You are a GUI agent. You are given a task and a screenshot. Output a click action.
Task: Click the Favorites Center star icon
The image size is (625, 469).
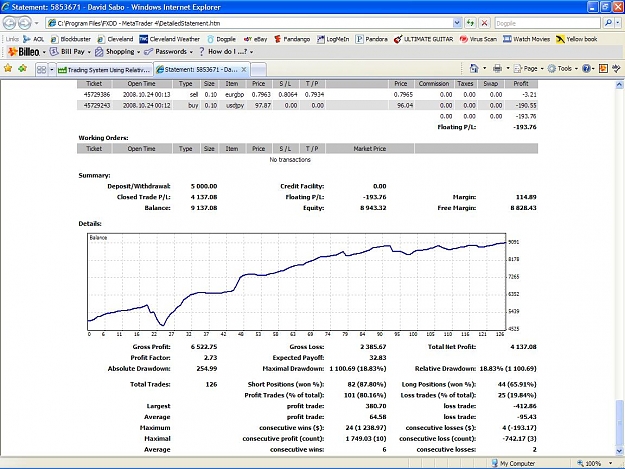coord(8,69)
